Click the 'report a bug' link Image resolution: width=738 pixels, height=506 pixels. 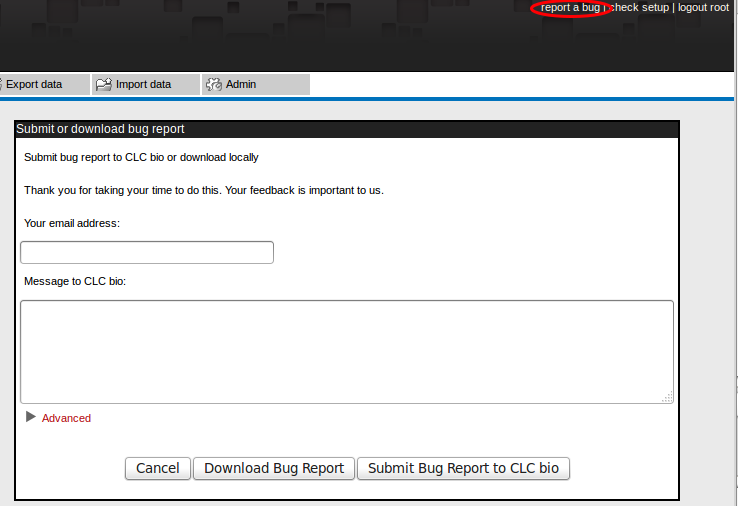point(570,8)
